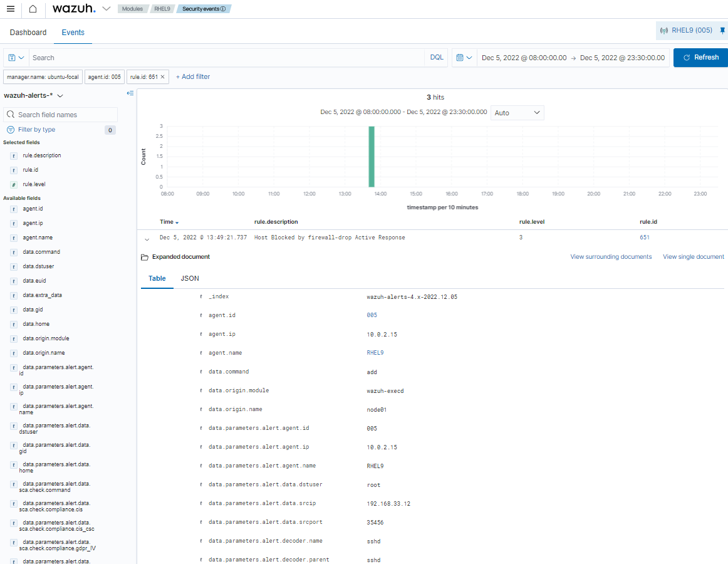
Task: Click data.origin.module field type icon
Action: click(x=14, y=338)
